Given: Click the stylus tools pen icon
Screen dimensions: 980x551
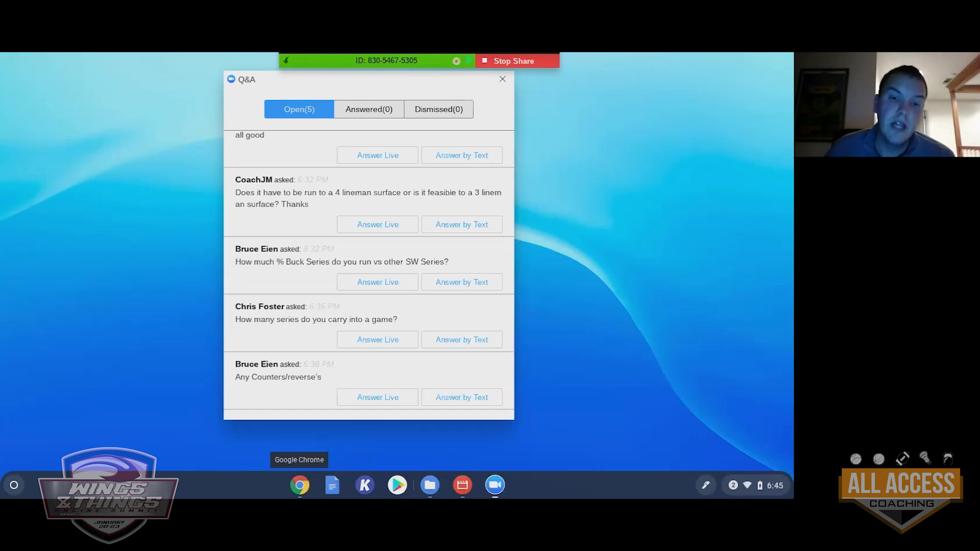Looking at the screenshot, I should (705, 485).
